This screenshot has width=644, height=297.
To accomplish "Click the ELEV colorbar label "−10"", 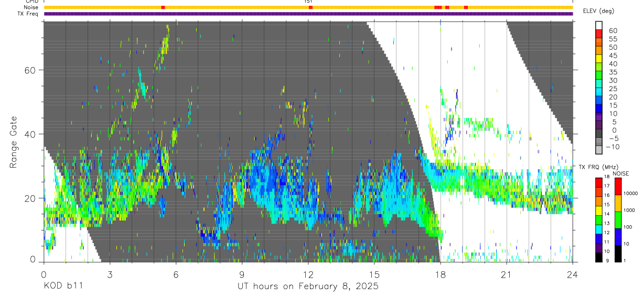I will 612,147.
